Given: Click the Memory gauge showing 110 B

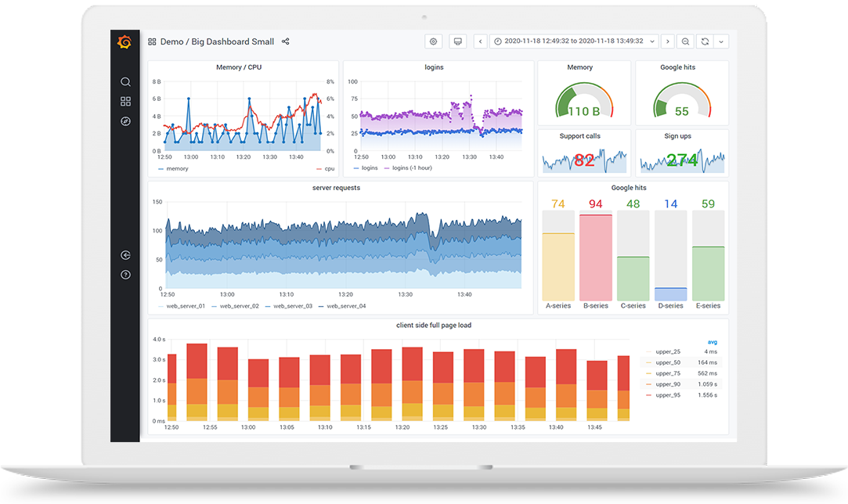Looking at the screenshot, I should click(584, 101).
